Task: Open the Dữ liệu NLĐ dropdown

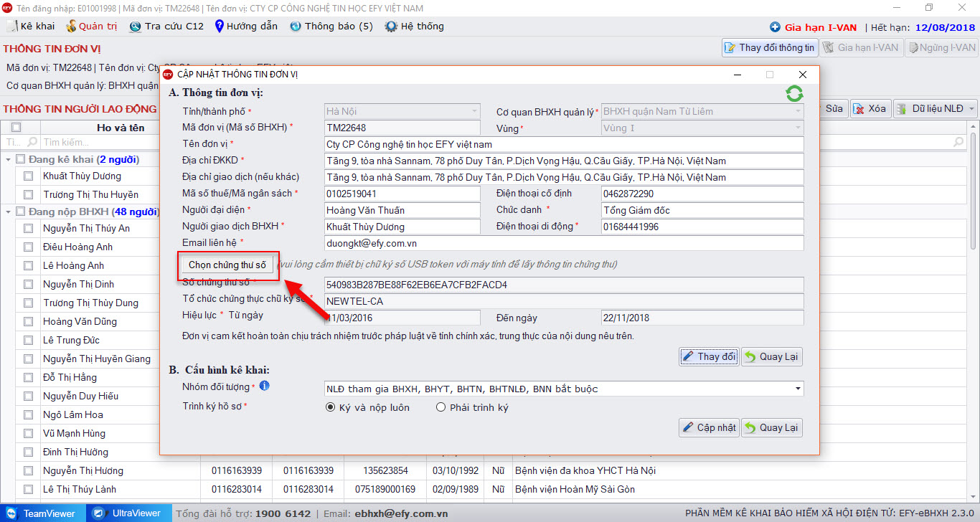Action: [x=936, y=109]
